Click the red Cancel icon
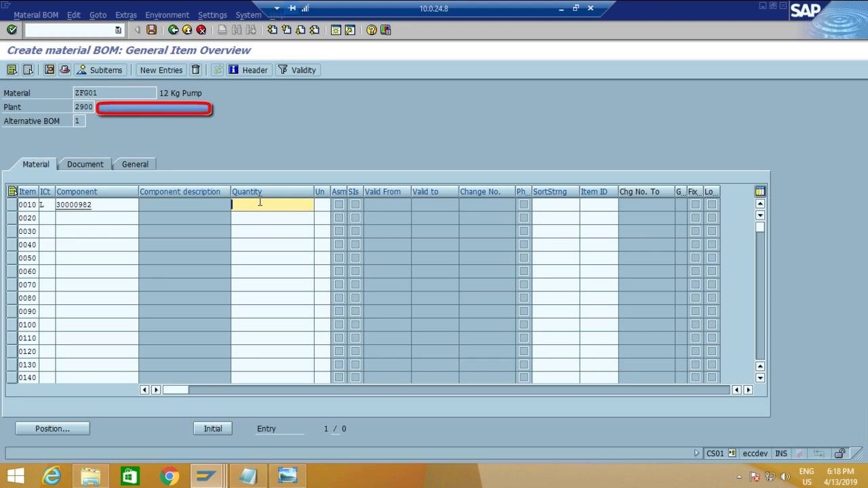The height and width of the screenshot is (488, 868). point(201,30)
